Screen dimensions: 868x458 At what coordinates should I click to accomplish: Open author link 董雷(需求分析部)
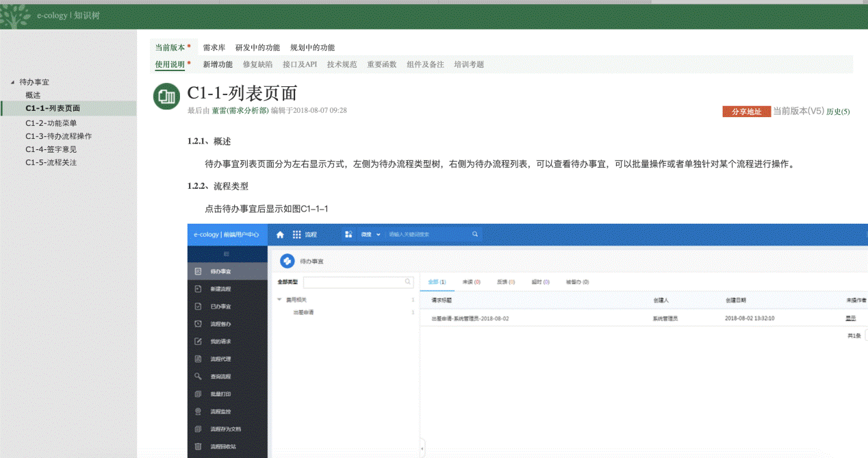(240, 110)
